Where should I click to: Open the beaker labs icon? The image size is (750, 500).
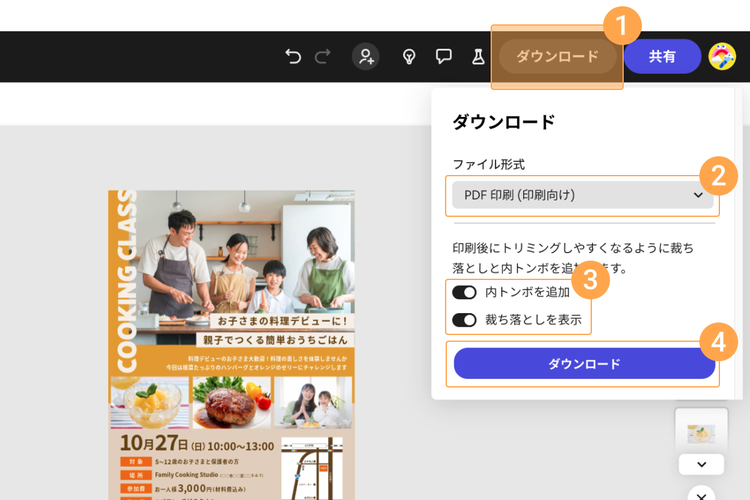[478, 56]
